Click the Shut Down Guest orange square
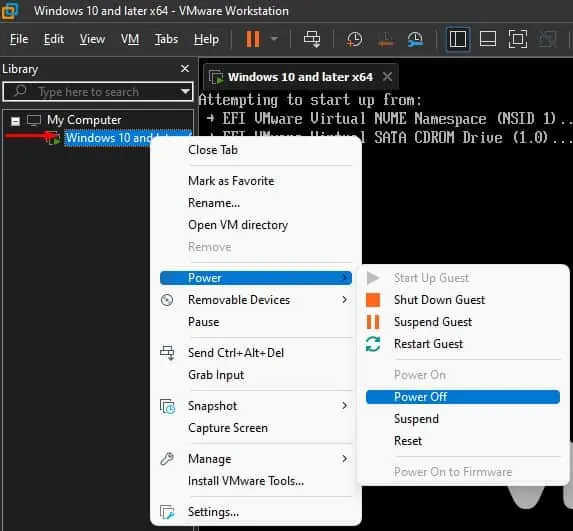The width and height of the screenshot is (573, 531). click(373, 300)
